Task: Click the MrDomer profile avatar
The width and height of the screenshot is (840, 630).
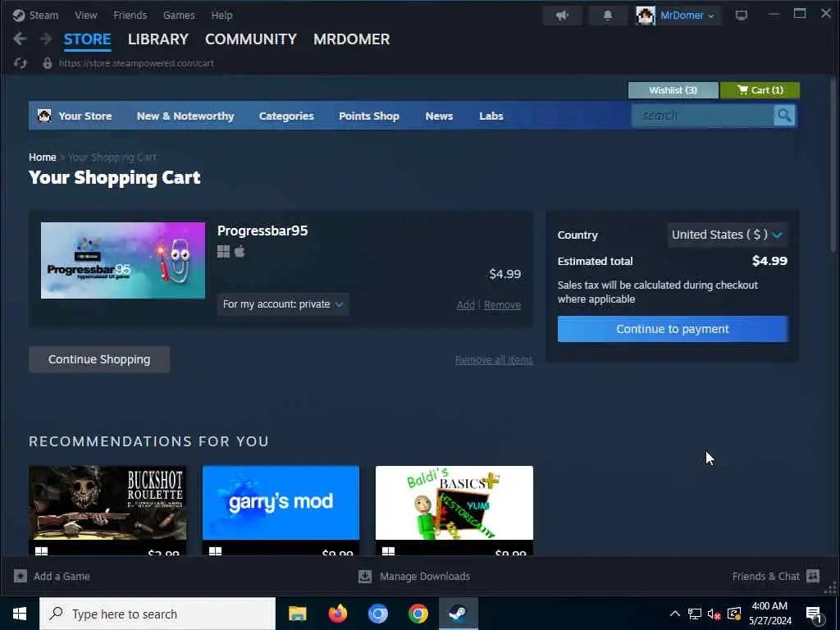Action: [646, 16]
